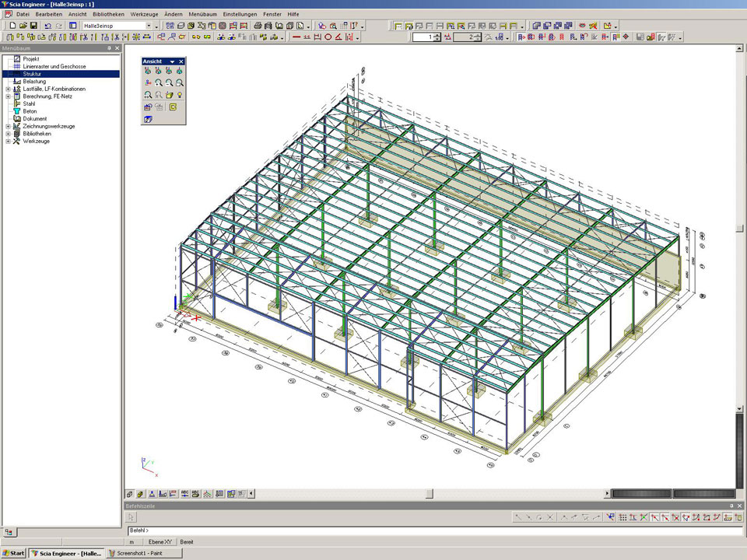Click the light bulb icon in Ansicht palette
Viewport: 747px width, 560px height.
180,95
